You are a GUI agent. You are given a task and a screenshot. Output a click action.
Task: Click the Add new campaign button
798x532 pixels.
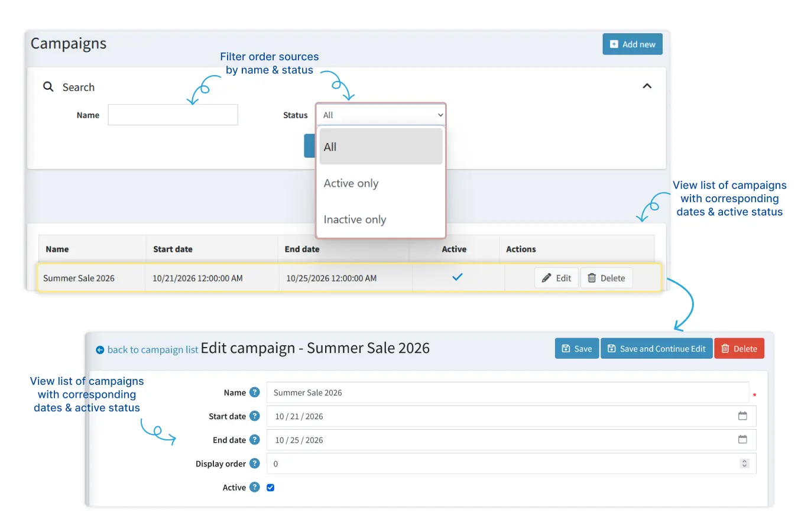(x=632, y=44)
